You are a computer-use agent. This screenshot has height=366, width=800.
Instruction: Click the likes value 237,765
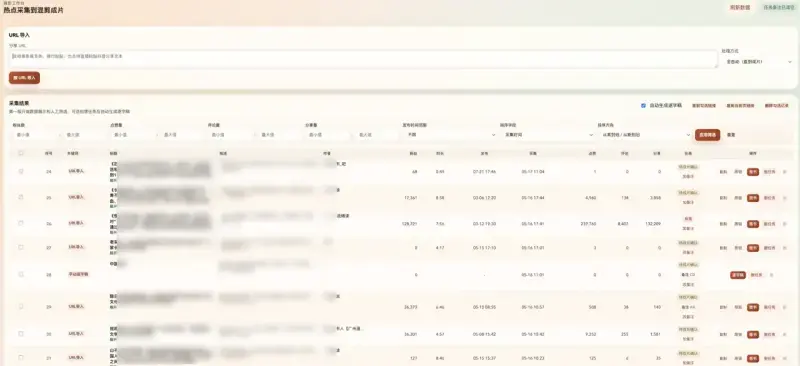(x=588, y=224)
